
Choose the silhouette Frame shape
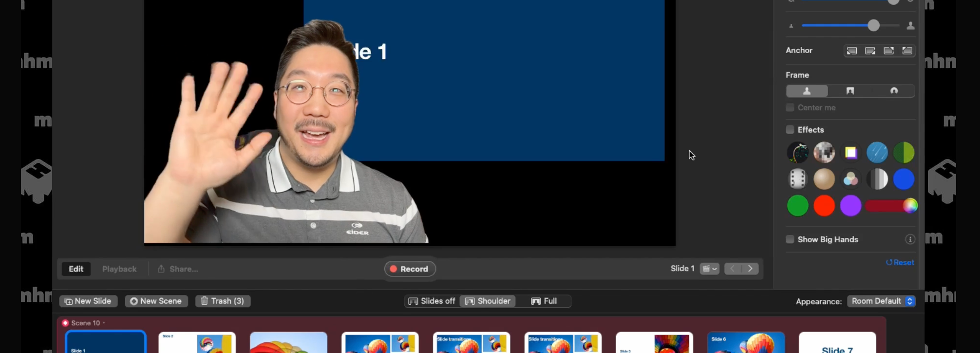807,91
